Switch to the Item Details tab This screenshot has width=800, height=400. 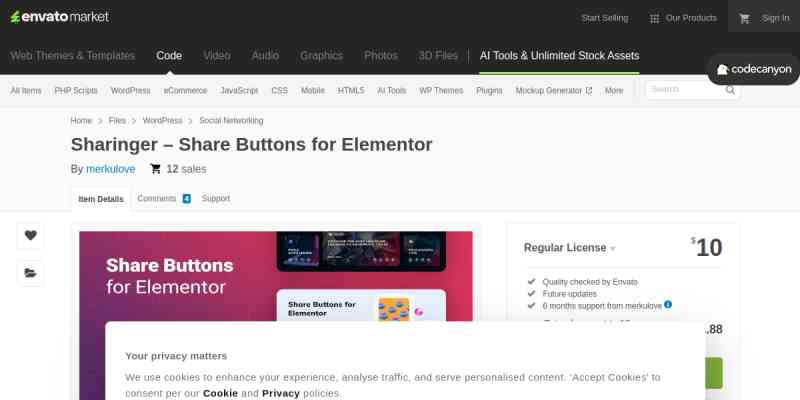point(101,199)
